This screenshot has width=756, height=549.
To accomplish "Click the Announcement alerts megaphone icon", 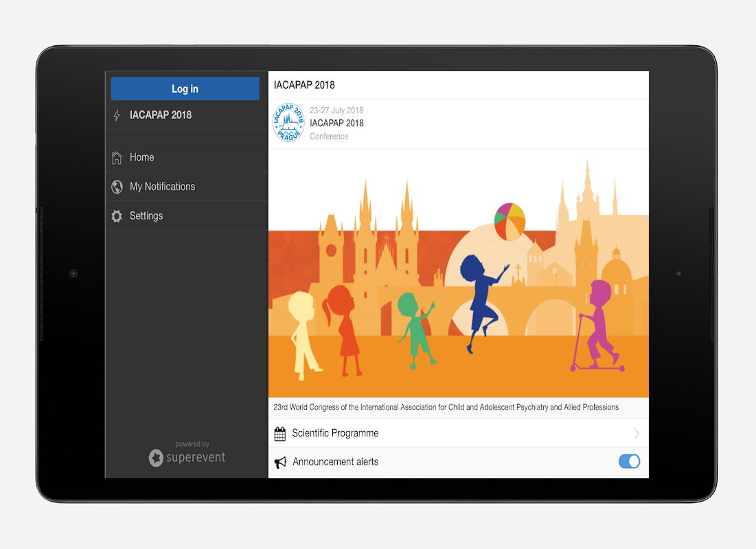I will point(280,463).
